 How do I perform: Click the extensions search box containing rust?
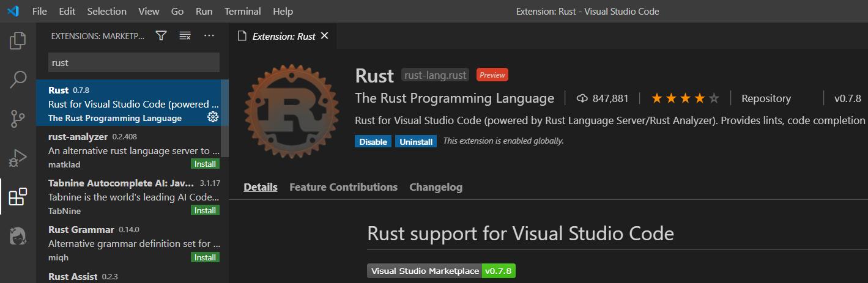(x=134, y=62)
